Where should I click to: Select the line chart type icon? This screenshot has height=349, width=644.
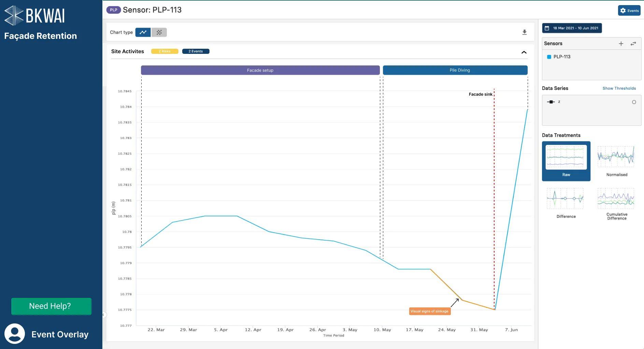pyautogui.click(x=143, y=32)
